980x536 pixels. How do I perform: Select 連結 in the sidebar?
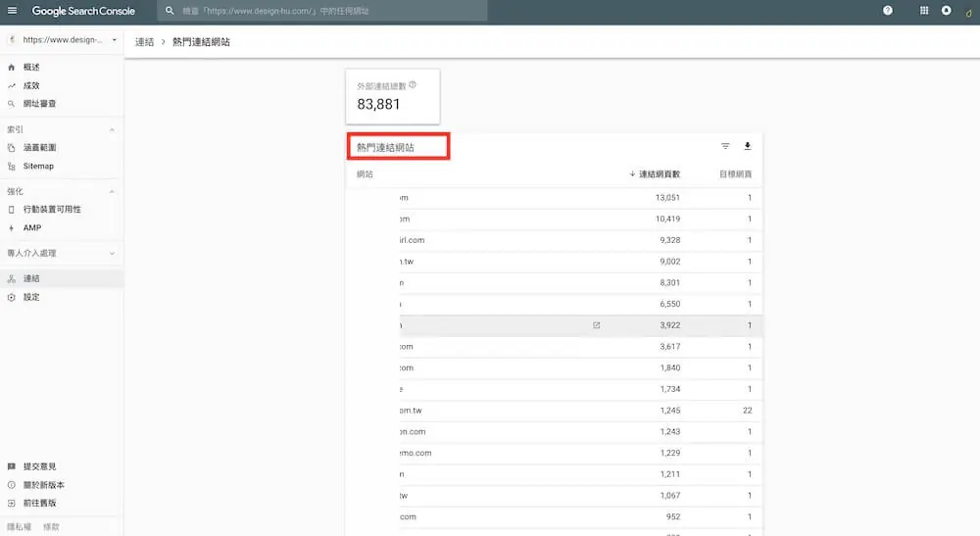pyautogui.click(x=62, y=278)
